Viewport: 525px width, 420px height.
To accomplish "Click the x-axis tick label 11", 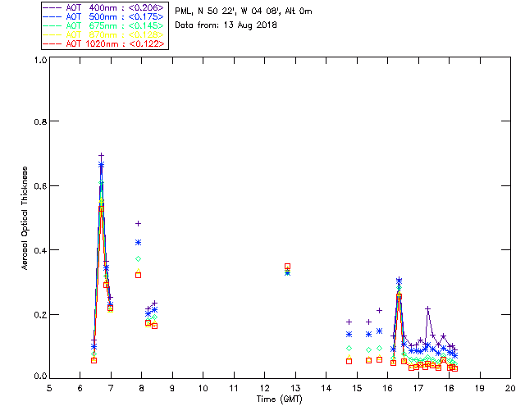I will click(x=234, y=389).
